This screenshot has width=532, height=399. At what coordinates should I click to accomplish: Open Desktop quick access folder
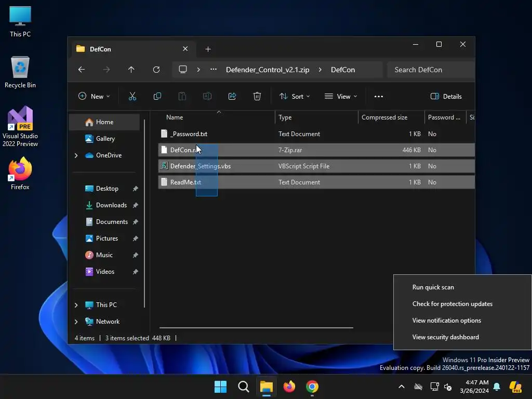(104, 189)
